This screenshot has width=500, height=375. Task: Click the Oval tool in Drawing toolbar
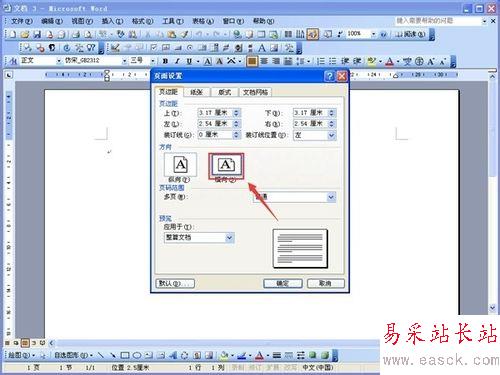pyautogui.click(x=137, y=356)
